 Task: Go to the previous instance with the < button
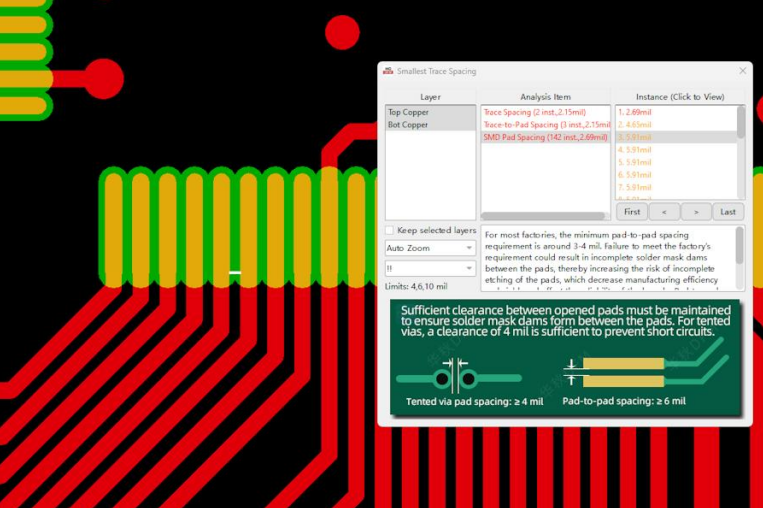tap(664, 212)
